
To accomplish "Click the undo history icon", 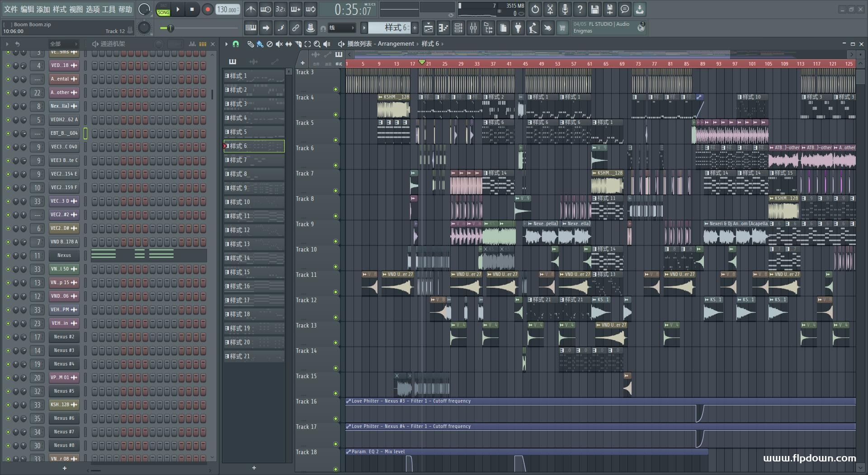I will coord(535,9).
